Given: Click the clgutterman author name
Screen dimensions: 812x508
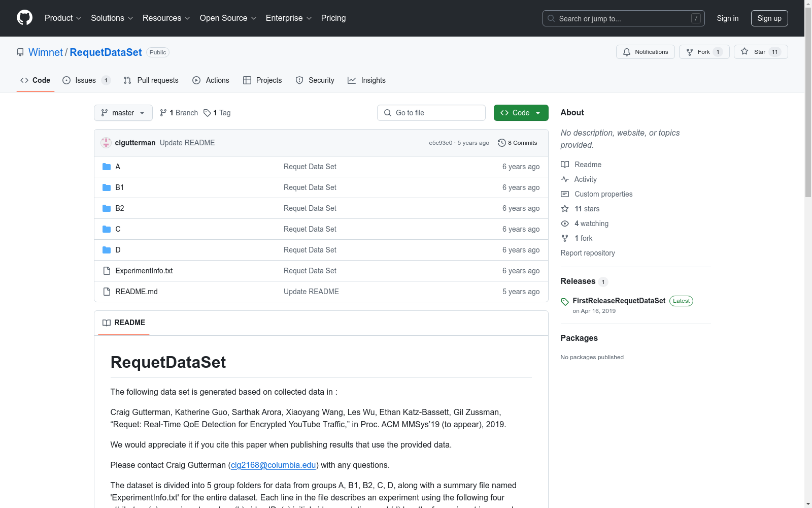Looking at the screenshot, I should pos(136,143).
